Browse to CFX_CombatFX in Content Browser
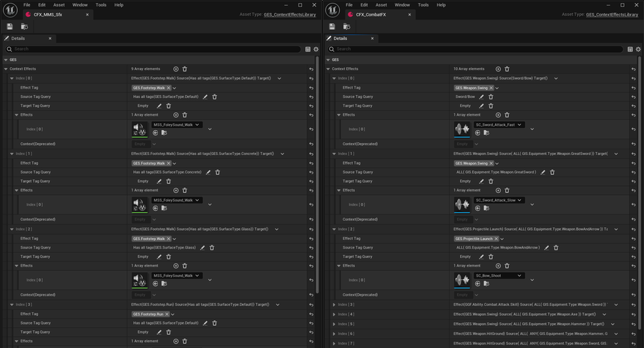 click(346, 26)
